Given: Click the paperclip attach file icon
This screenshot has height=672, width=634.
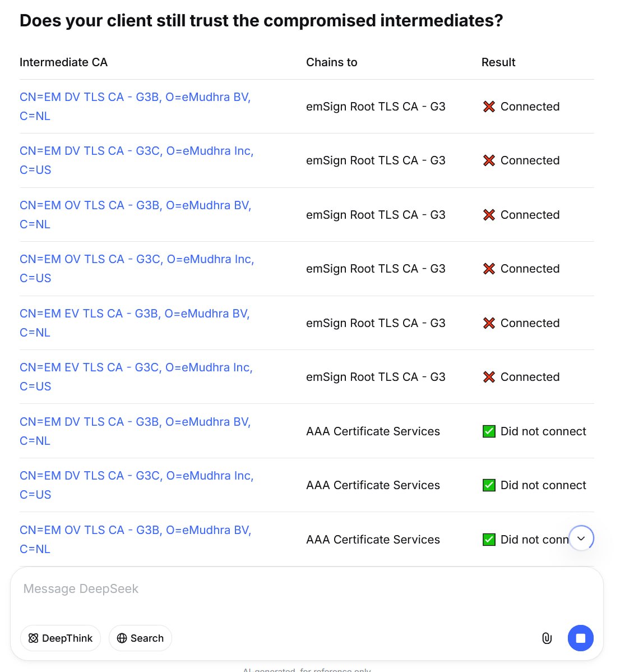Looking at the screenshot, I should 547,638.
